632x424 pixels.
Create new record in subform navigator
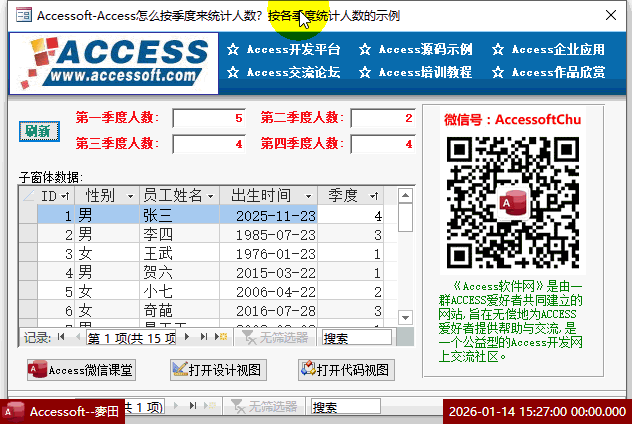tap(219, 338)
